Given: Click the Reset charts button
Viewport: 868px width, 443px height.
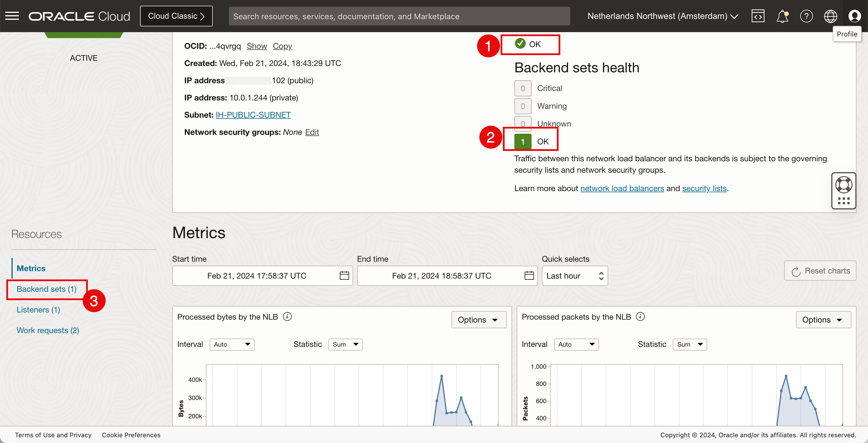Looking at the screenshot, I should click(x=820, y=271).
